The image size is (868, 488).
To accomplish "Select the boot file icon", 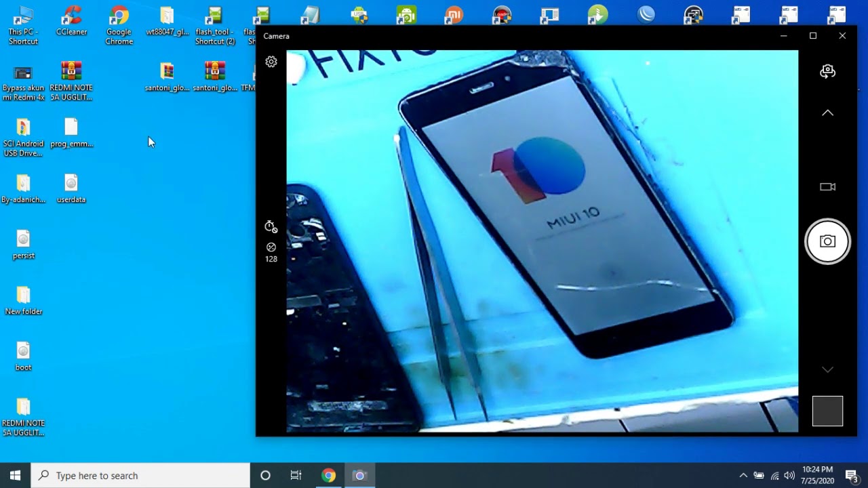I will pyautogui.click(x=23, y=357).
